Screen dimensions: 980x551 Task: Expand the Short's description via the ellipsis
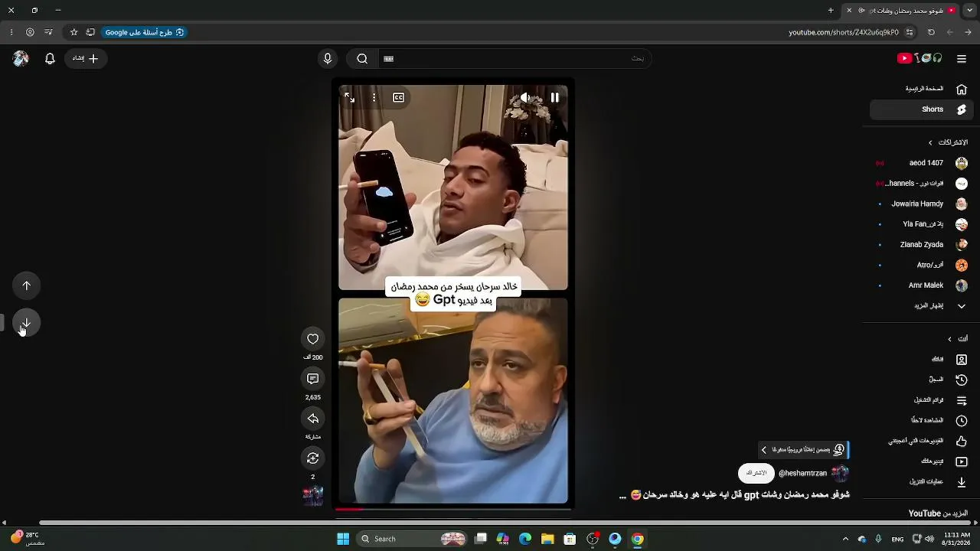[623, 496]
